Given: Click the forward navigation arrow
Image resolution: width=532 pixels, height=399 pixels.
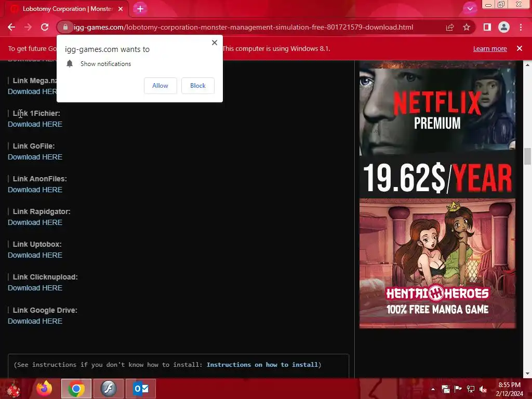Looking at the screenshot, I should pos(28,27).
